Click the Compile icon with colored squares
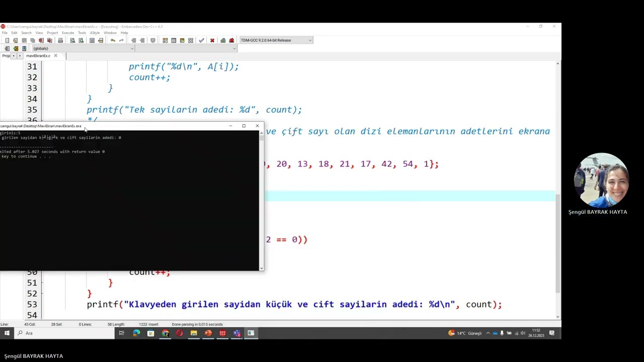 [165, 40]
